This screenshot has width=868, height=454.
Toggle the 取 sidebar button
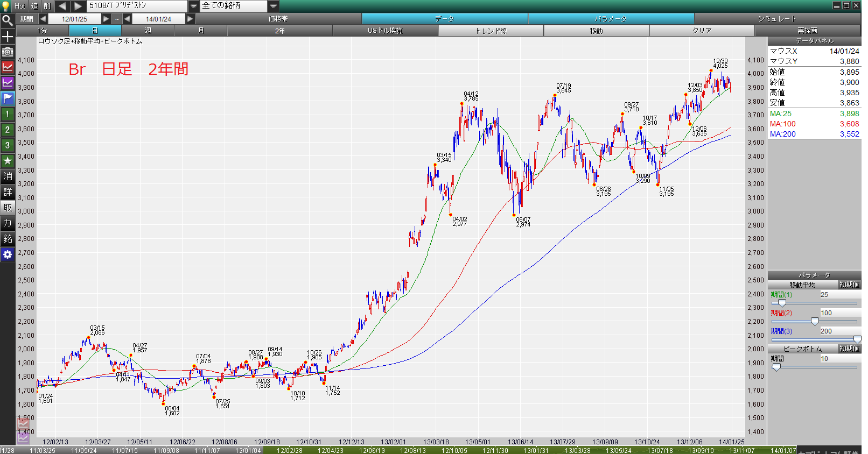(8, 208)
